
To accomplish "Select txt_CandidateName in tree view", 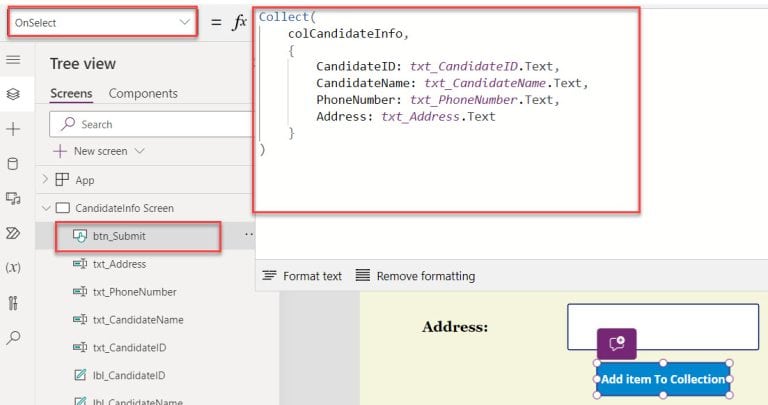I will (x=138, y=320).
